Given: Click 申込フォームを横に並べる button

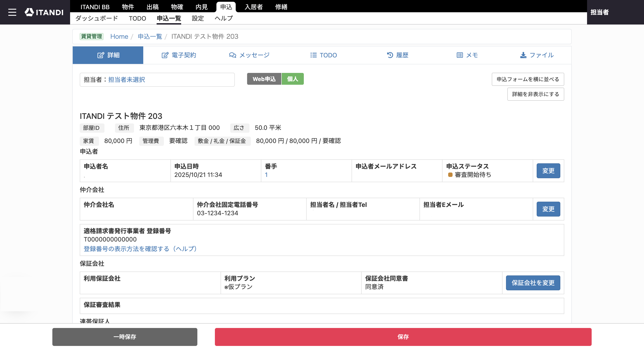Looking at the screenshot, I should pyautogui.click(x=528, y=79).
